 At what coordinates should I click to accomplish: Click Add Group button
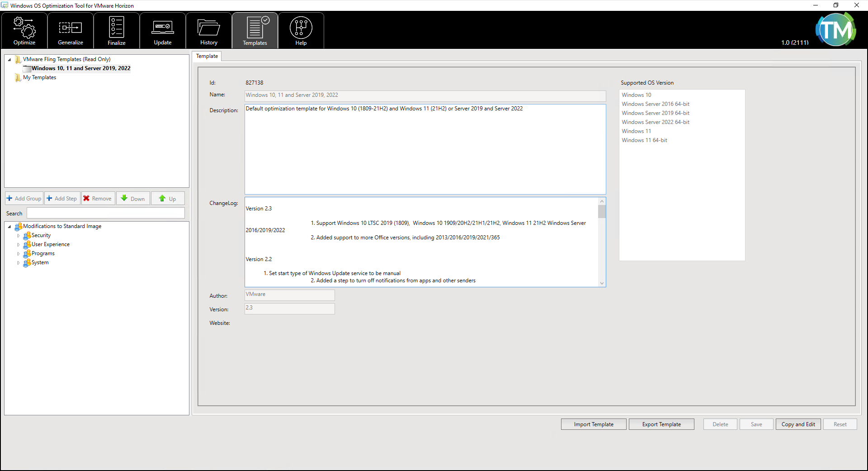coord(24,198)
